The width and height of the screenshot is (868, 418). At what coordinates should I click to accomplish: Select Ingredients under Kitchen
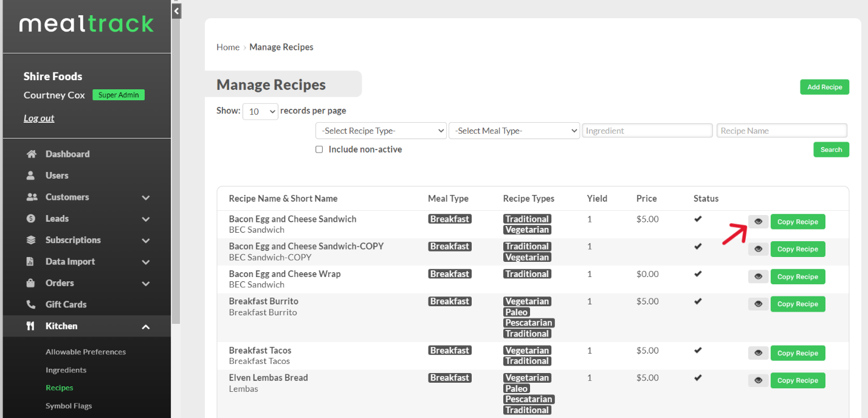66,370
